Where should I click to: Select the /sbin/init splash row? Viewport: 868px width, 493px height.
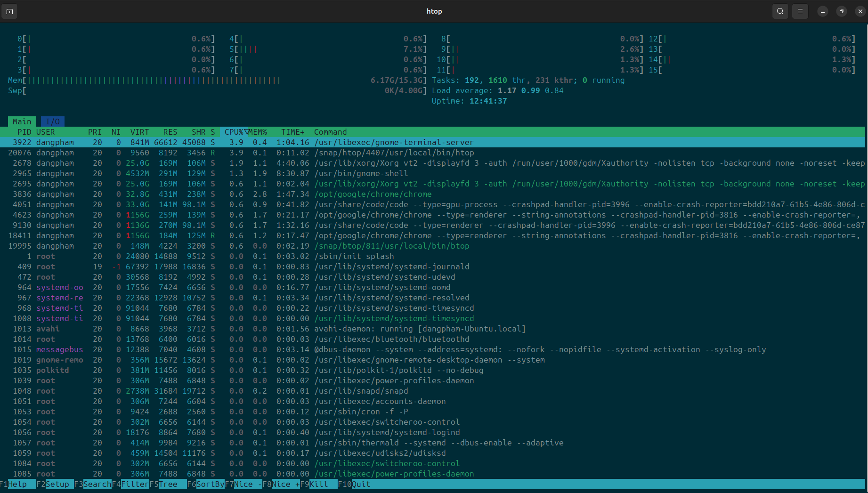432,256
